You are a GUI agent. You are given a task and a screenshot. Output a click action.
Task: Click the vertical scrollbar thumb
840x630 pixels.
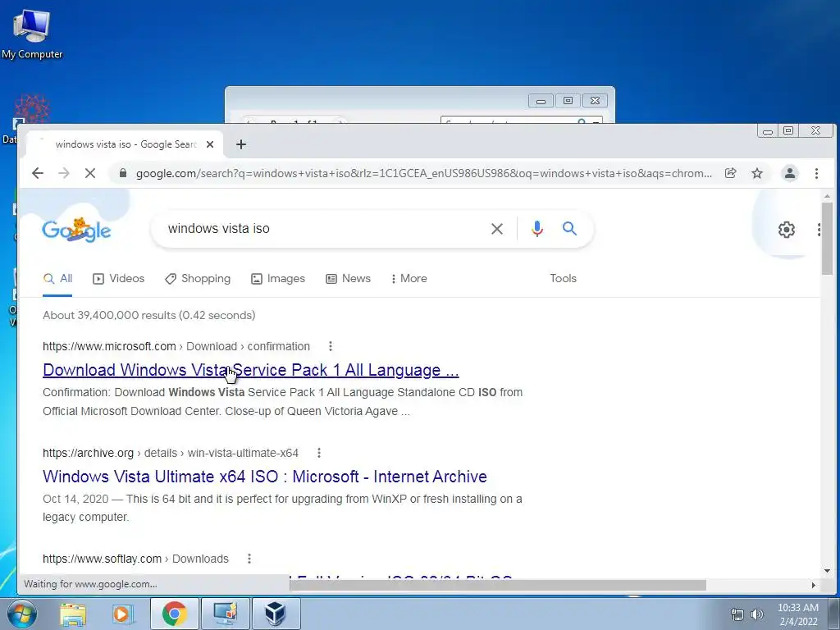(827, 239)
